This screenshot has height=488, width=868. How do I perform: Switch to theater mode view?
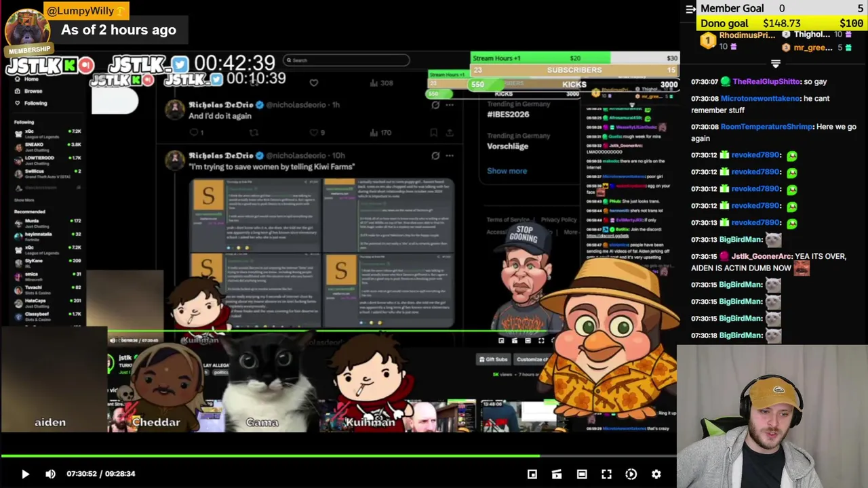click(582, 474)
